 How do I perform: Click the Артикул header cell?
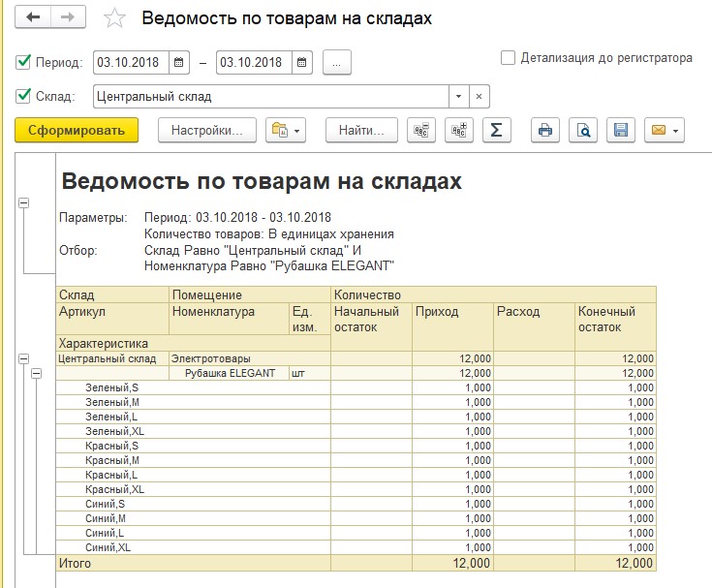point(112,320)
